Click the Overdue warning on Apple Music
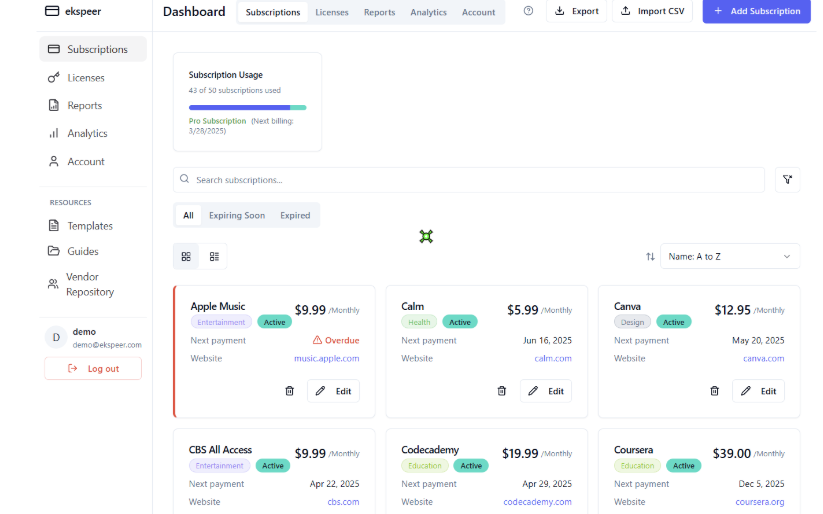823x514 pixels. [336, 340]
